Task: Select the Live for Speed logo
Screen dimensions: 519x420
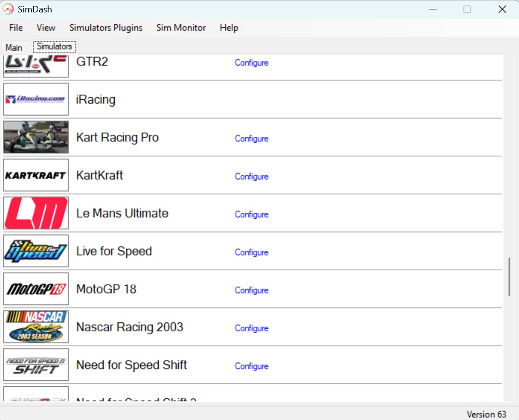Action: pyautogui.click(x=36, y=251)
